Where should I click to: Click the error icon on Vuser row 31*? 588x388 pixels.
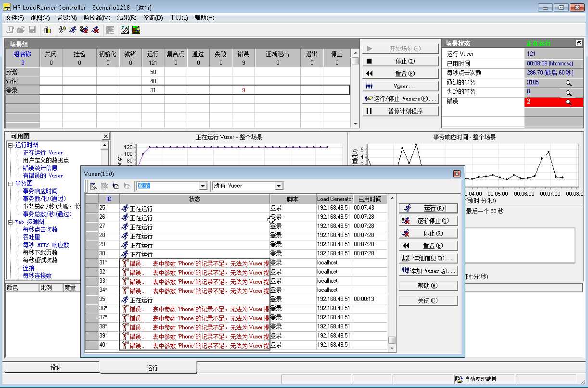125,263
